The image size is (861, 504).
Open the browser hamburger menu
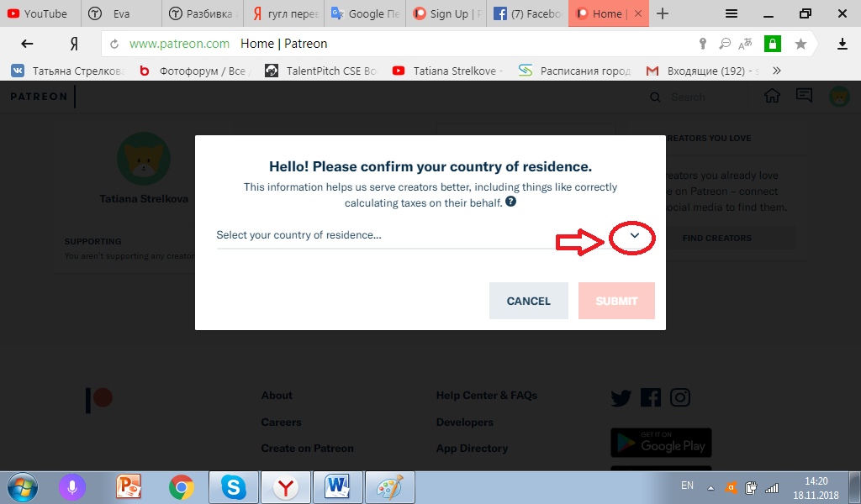(x=731, y=13)
